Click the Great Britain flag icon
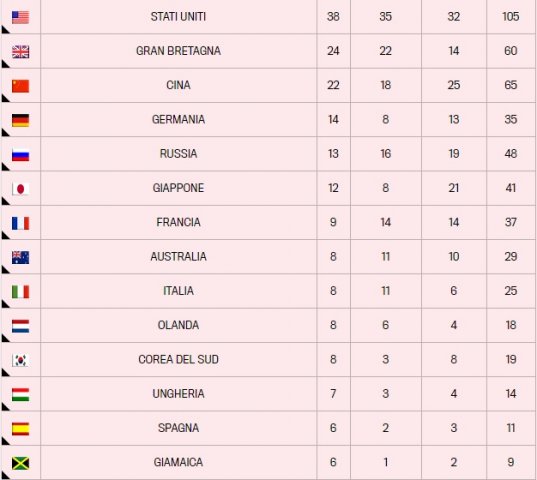 (x=20, y=52)
